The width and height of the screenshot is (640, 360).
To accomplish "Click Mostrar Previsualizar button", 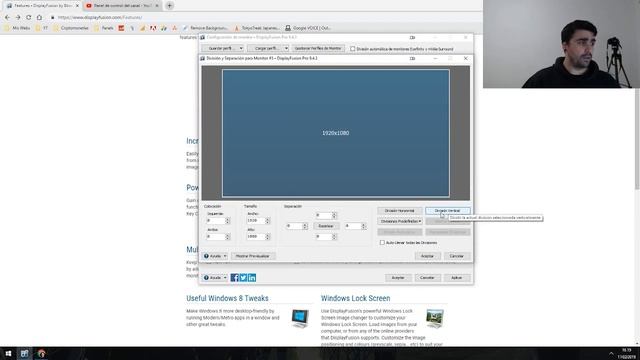I will click(253, 256).
